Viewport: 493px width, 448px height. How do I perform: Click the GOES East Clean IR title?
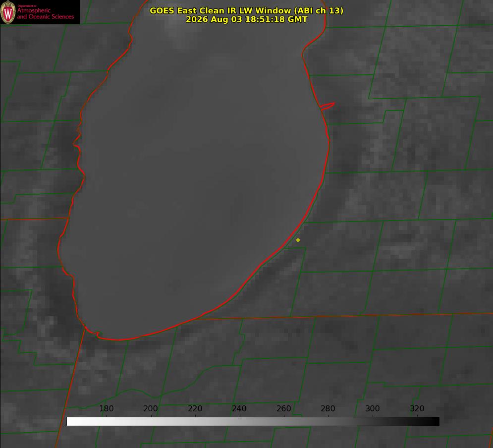click(x=246, y=10)
